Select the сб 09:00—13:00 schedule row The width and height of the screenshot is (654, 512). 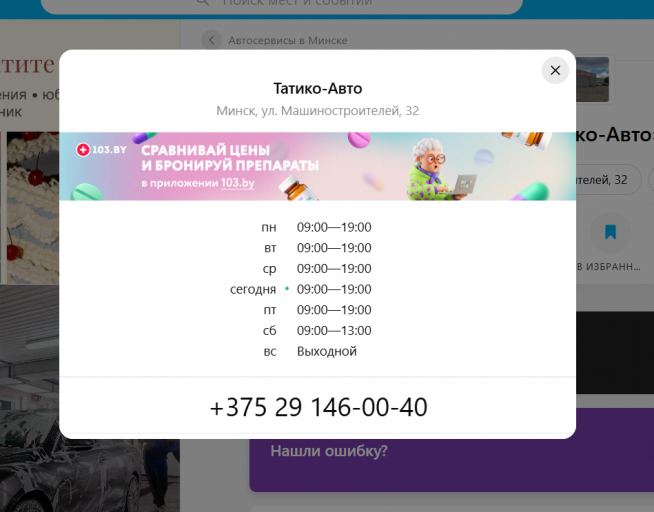tap(317, 331)
